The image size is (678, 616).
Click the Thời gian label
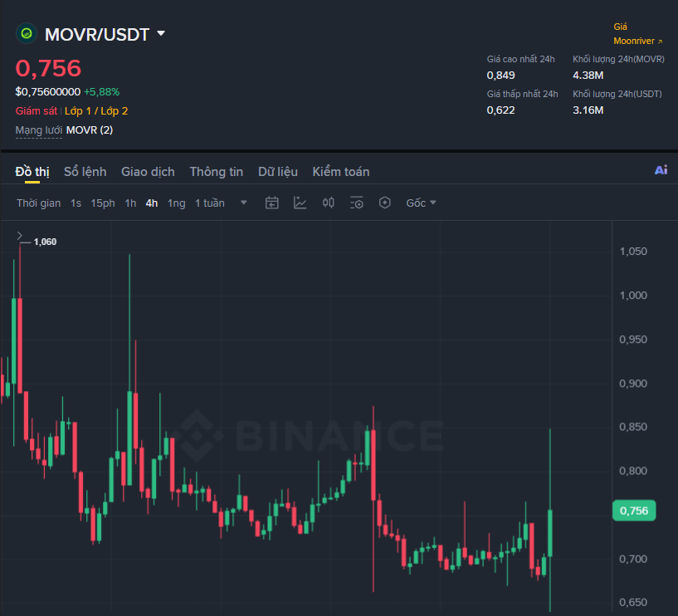point(38,203)
